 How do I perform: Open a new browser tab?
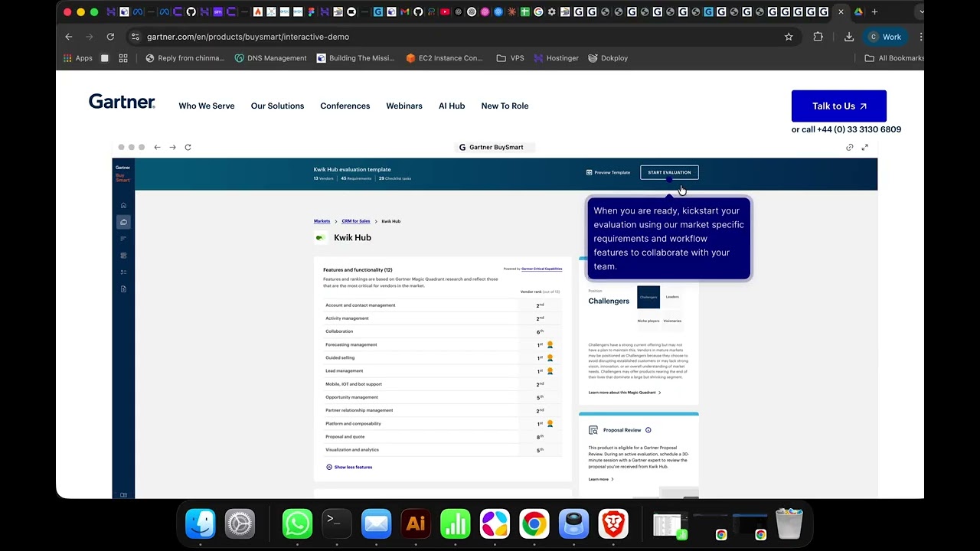(x=875, y=12)
